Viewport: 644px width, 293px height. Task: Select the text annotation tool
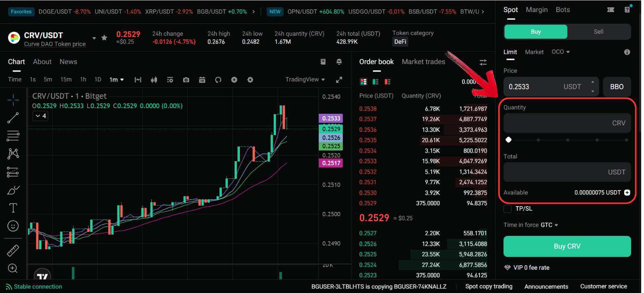(13, 208)
